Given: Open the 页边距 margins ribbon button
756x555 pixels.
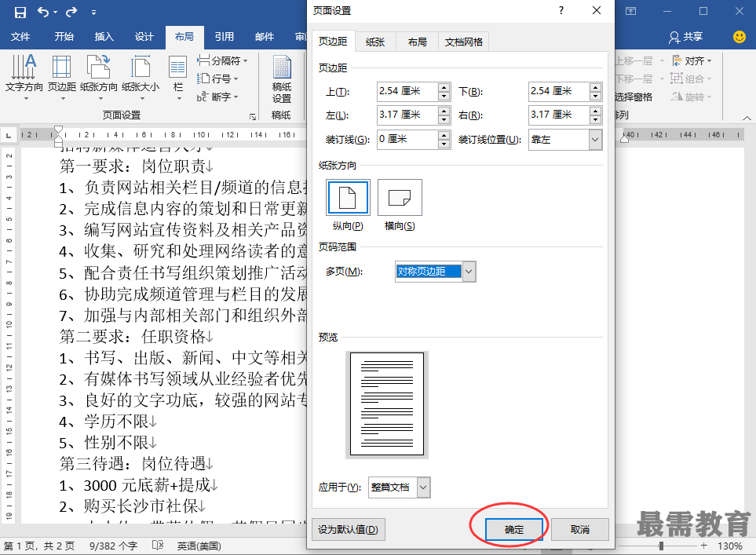Looking at the screenshot, I should [62, 77].
